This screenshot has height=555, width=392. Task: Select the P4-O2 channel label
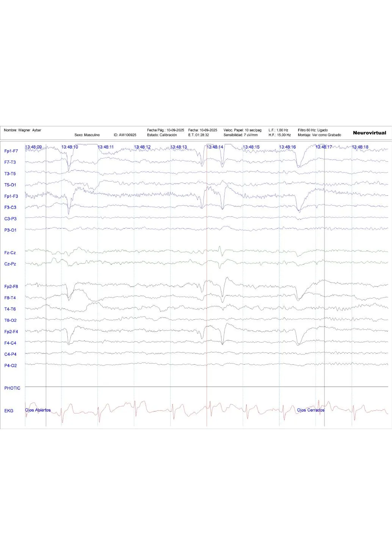point(10,366)
